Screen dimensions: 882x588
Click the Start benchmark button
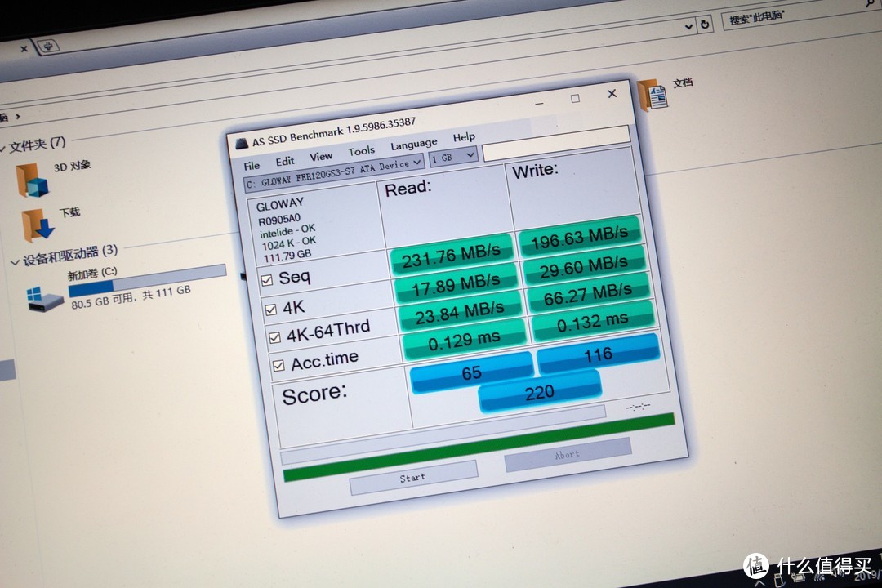413,478
